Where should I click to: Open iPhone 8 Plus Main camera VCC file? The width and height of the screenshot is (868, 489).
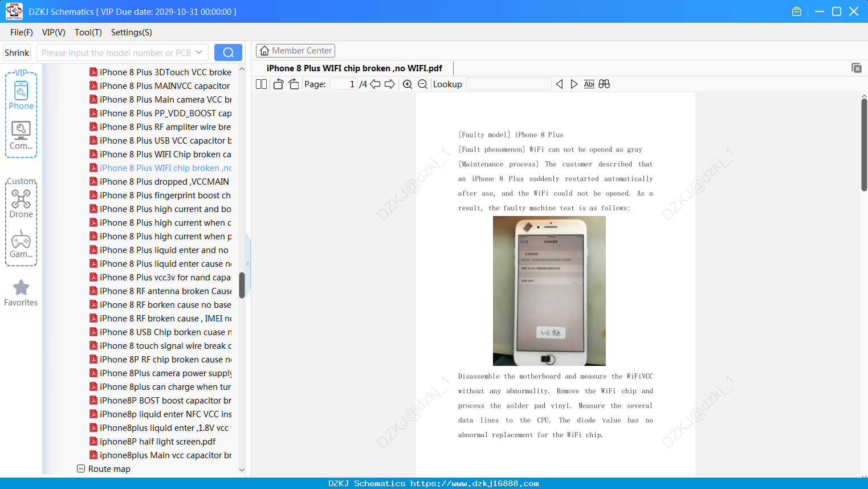[x=161, y=99]
